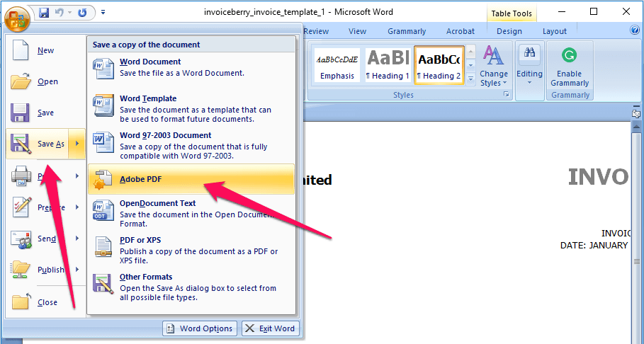This screenshot has width=644, height=344.
Task: Expand the Save As submenu arrow
Action: point(77,144)
